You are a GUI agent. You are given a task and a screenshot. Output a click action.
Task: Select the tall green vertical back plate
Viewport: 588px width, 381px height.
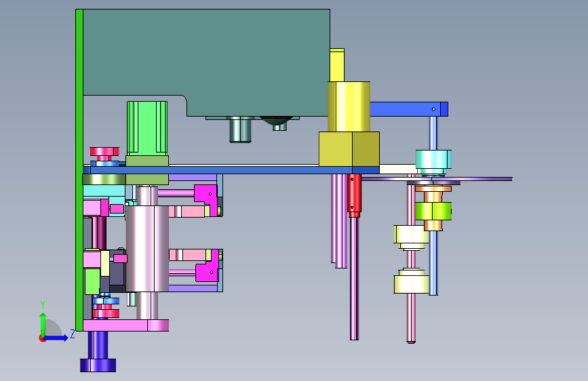click(x=79, y=170)
